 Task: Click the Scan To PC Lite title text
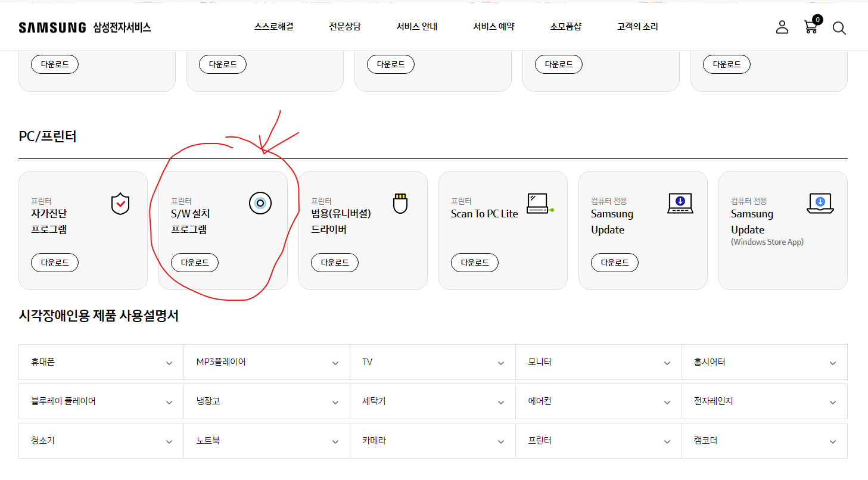[x=484, y=214]
